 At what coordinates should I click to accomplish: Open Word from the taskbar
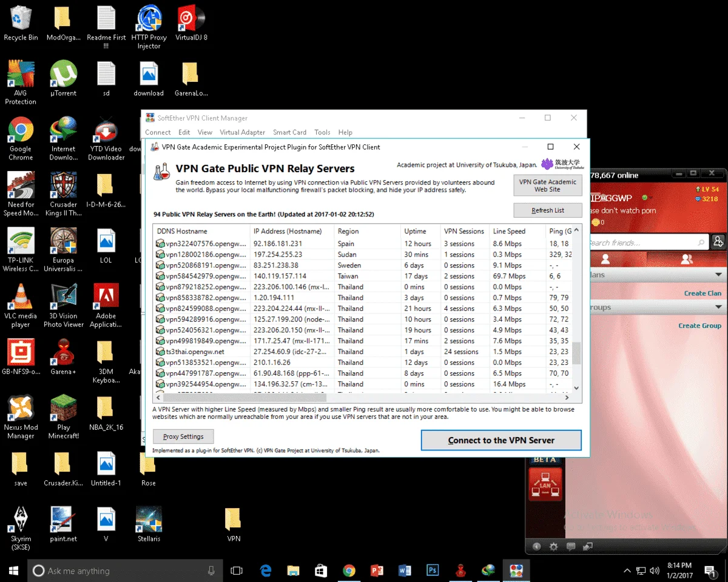[405, 570]
